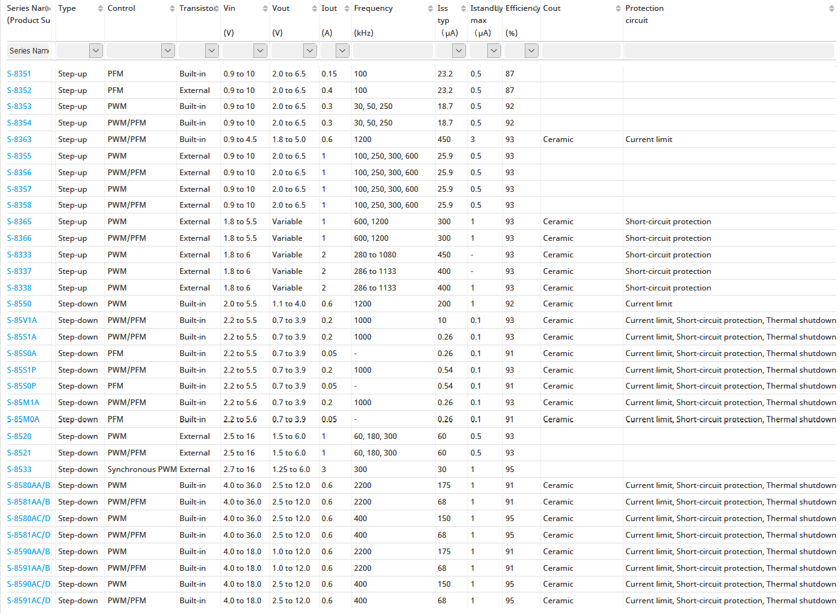Open the S-85M0A series link
This screenshot has width=840, height=616.
coord(23,420)
